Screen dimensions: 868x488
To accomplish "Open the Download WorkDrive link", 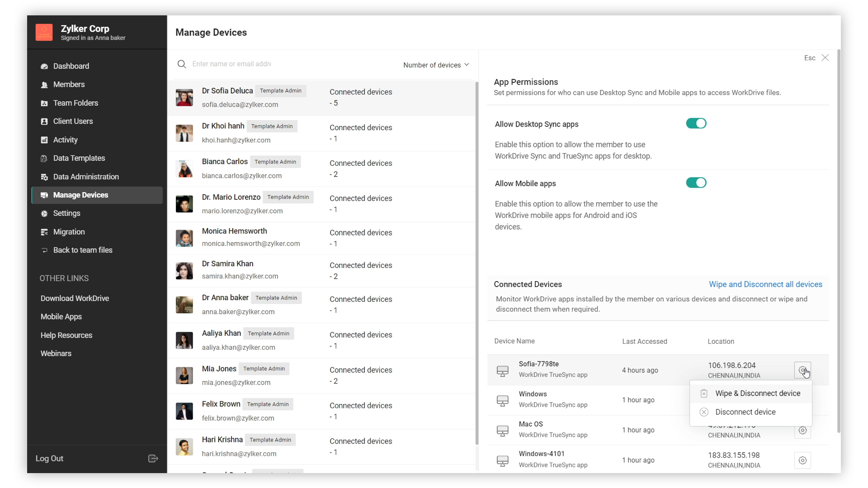I will (75, 299).
